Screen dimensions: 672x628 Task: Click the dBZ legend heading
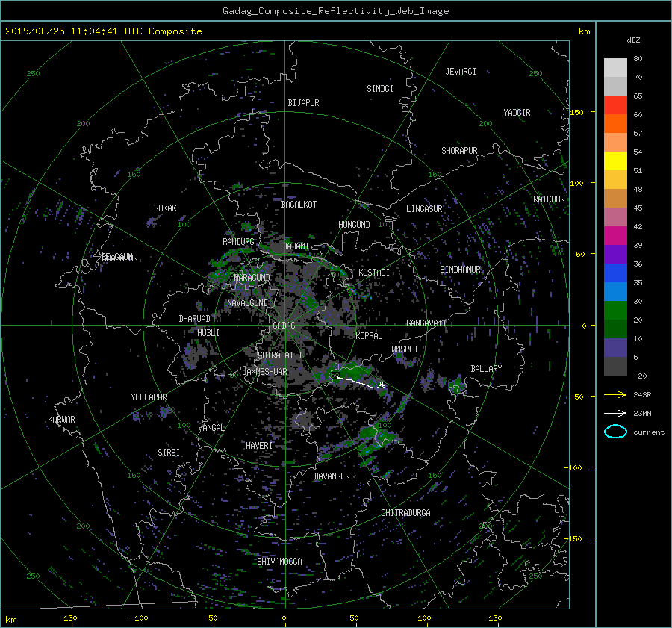point(633,40)
